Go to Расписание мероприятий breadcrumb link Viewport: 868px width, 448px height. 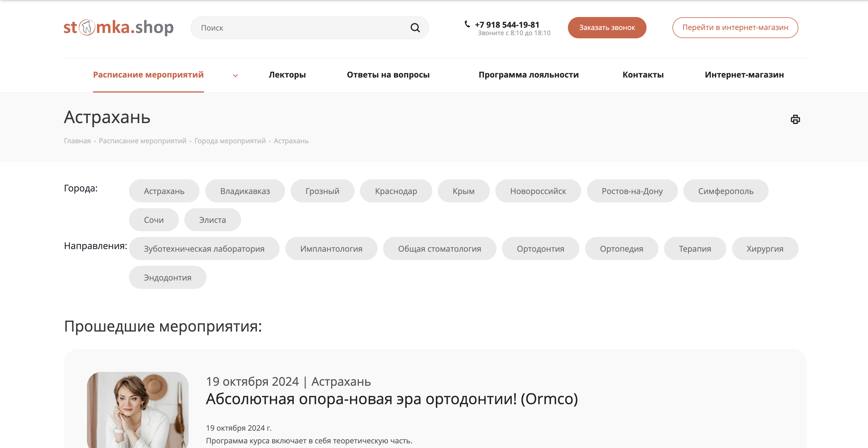(x=142, y=141)
